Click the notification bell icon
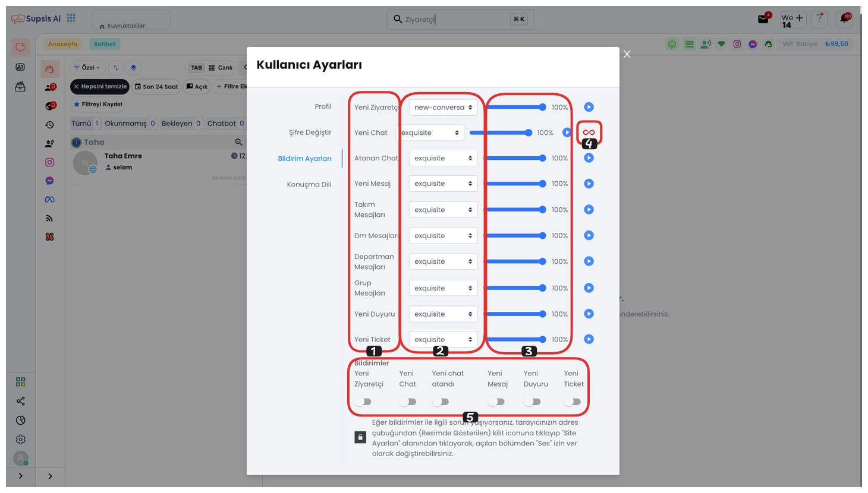This screenshot has width=868, height=493. [844, 19]
